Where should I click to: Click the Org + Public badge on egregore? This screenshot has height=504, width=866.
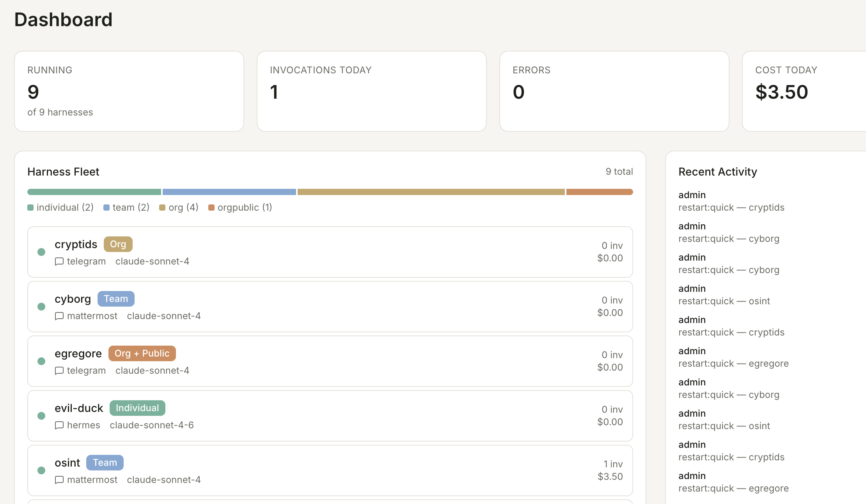pyautogui.click(x=142, y=353)
